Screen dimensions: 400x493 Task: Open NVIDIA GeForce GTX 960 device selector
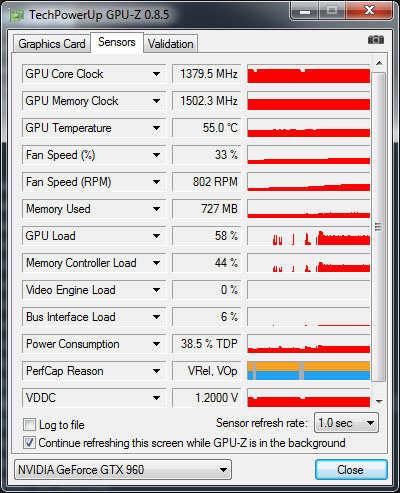[123, 470]
